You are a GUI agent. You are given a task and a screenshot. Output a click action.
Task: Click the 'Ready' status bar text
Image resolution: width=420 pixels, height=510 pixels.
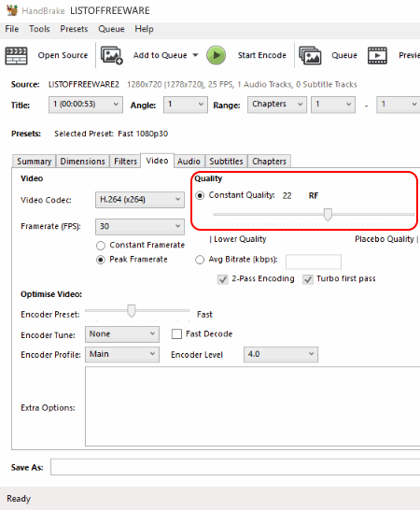click(x=19, y=499)
